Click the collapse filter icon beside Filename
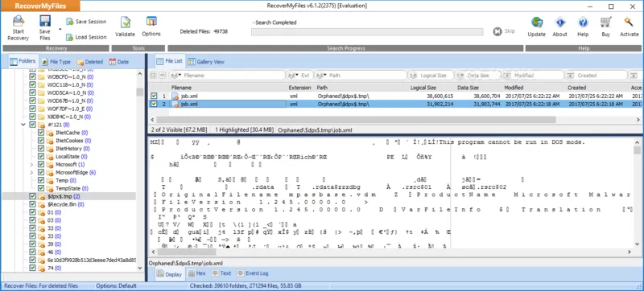This screenshot has height=291, width=644. coord(163,76)
